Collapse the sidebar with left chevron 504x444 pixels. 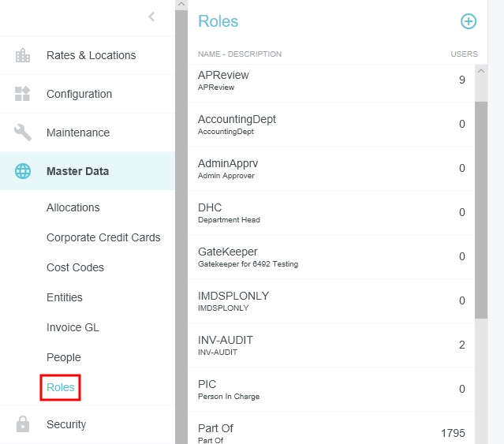151,17
